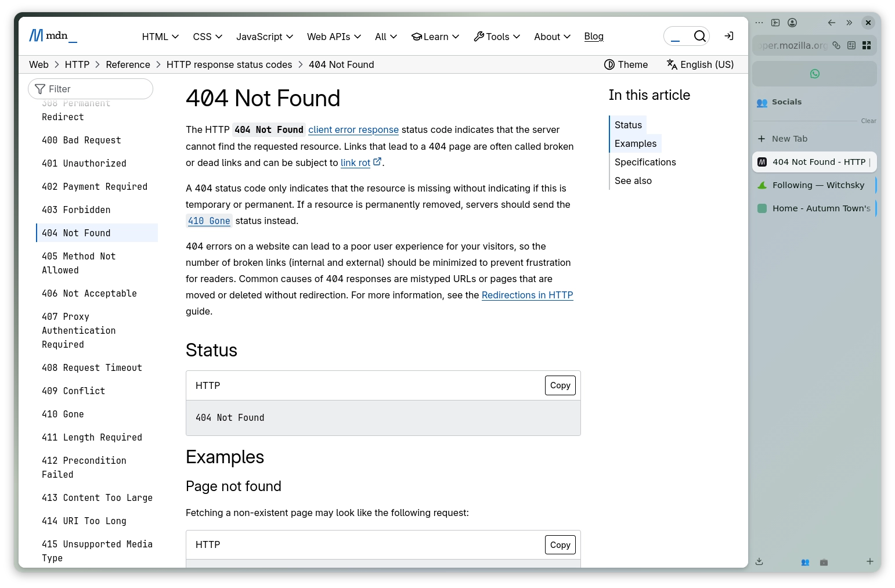Click the double-chevron forward icon

tap(849, 23)
